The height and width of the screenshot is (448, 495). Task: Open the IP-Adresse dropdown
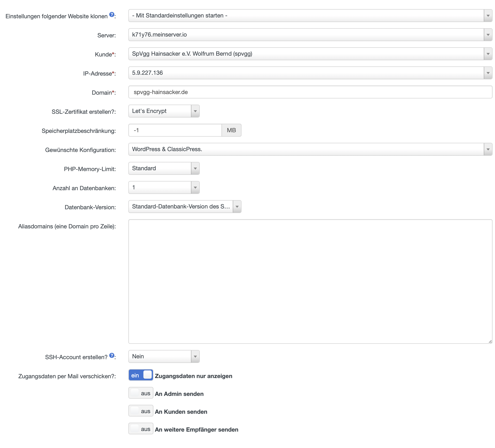pos(310,73)
